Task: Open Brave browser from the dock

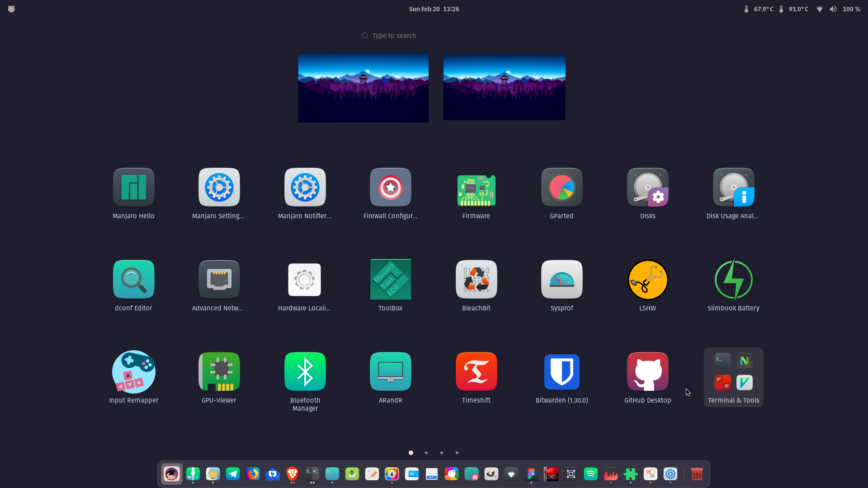Action: click(292, 474)
